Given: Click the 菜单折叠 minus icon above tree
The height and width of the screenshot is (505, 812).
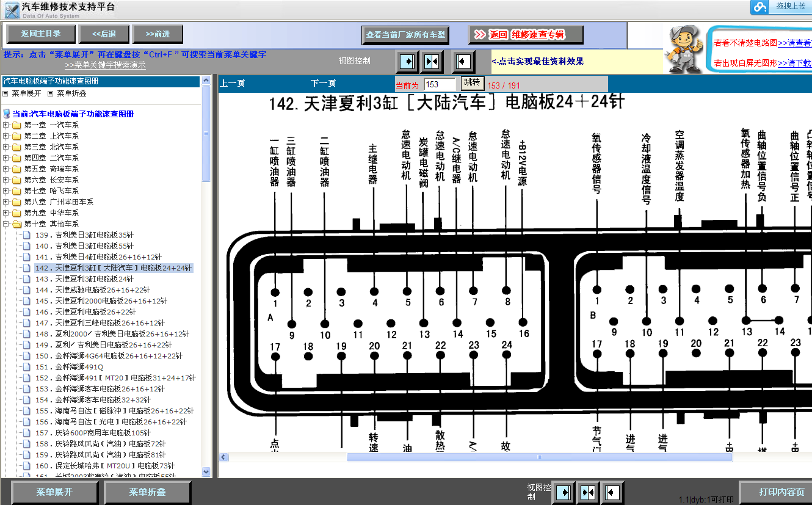Looking at the screenshot, I should click(x=51, y=93).
